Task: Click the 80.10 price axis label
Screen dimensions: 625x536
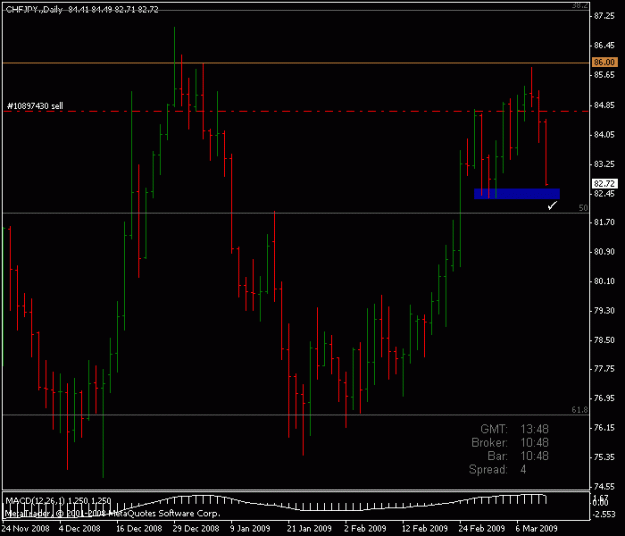Action: point(604,281)
